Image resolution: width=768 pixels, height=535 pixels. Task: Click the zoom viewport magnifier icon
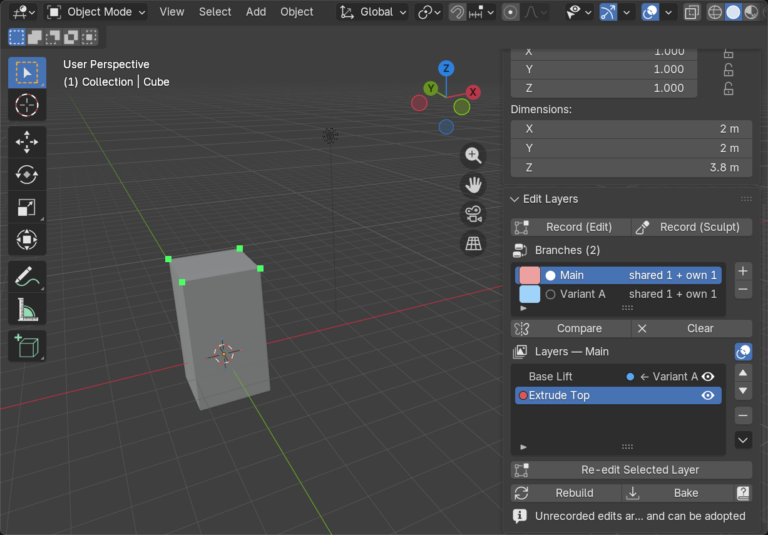coord(473,155)
